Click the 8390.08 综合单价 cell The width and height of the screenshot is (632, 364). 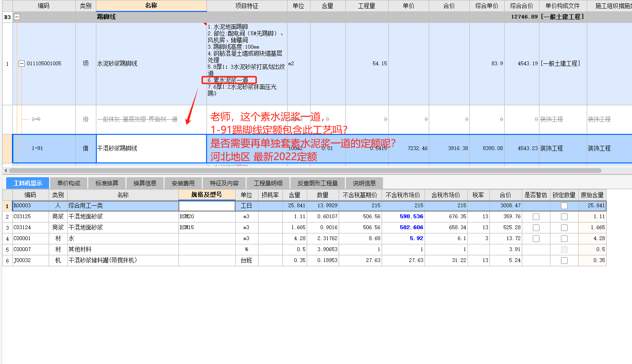click(x=487, y=149)
